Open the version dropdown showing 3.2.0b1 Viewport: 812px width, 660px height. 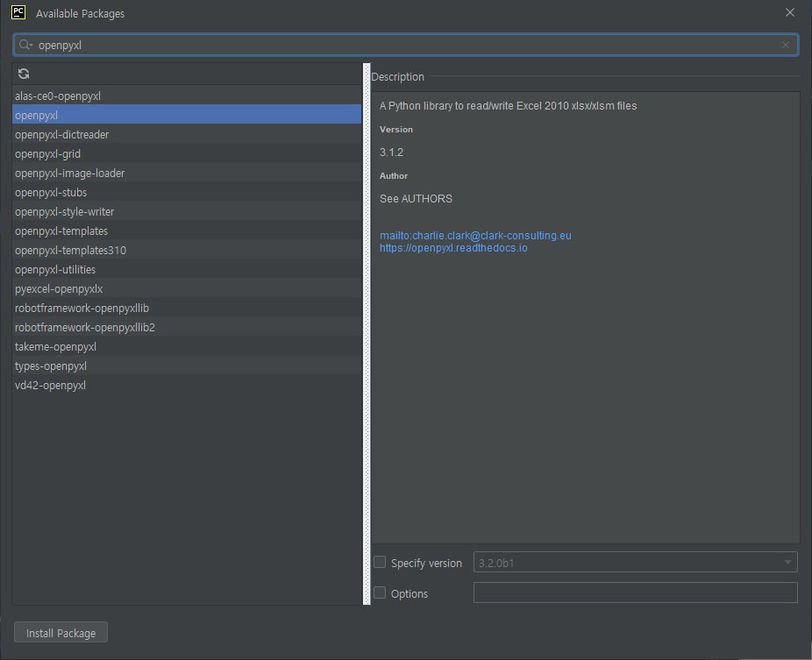tap(636, 562)
